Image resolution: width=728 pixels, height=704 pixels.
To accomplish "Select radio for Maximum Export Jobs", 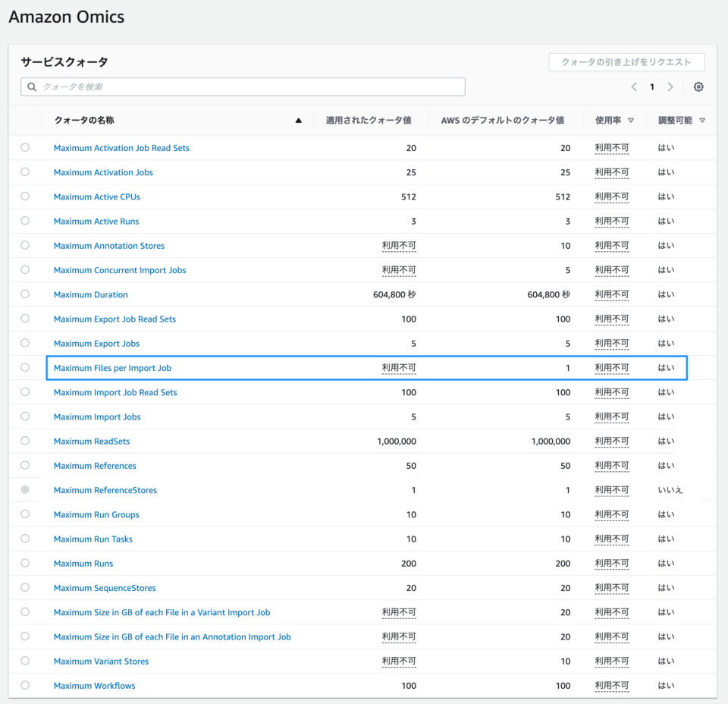I will click(25, 343).
